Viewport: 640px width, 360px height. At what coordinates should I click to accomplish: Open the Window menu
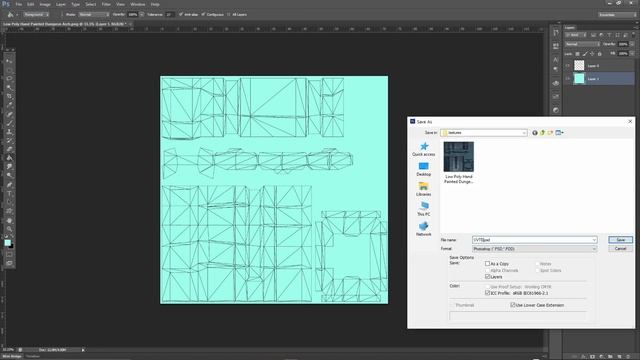click(x=138, y=4)
